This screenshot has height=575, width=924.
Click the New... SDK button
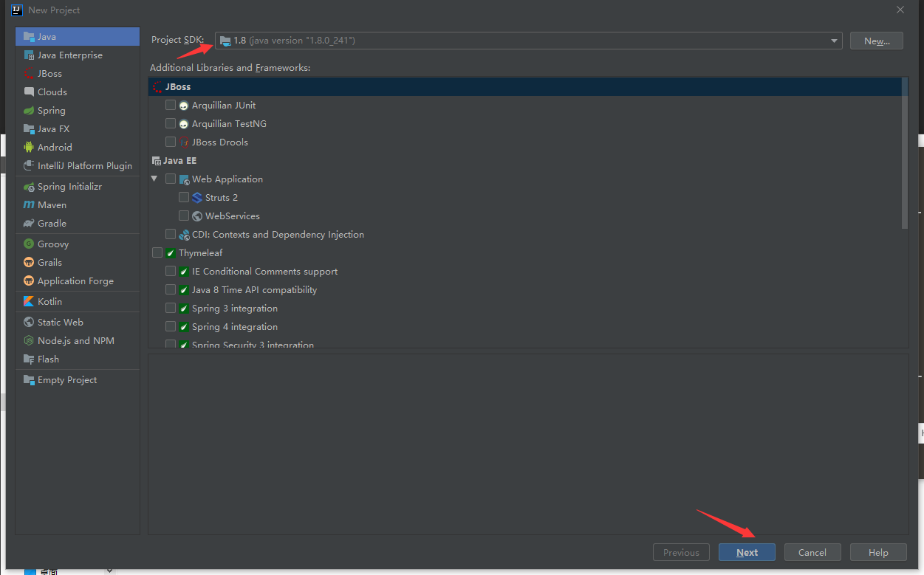(877, 41)
